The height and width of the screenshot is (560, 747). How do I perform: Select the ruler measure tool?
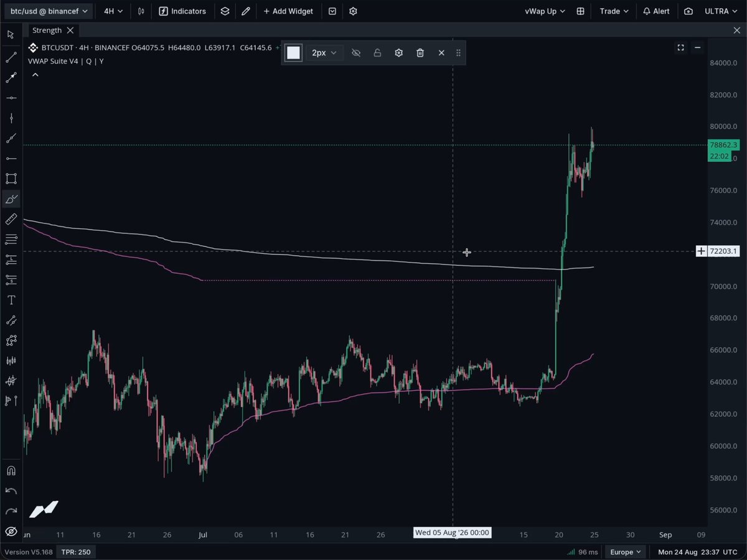(11, 219)
